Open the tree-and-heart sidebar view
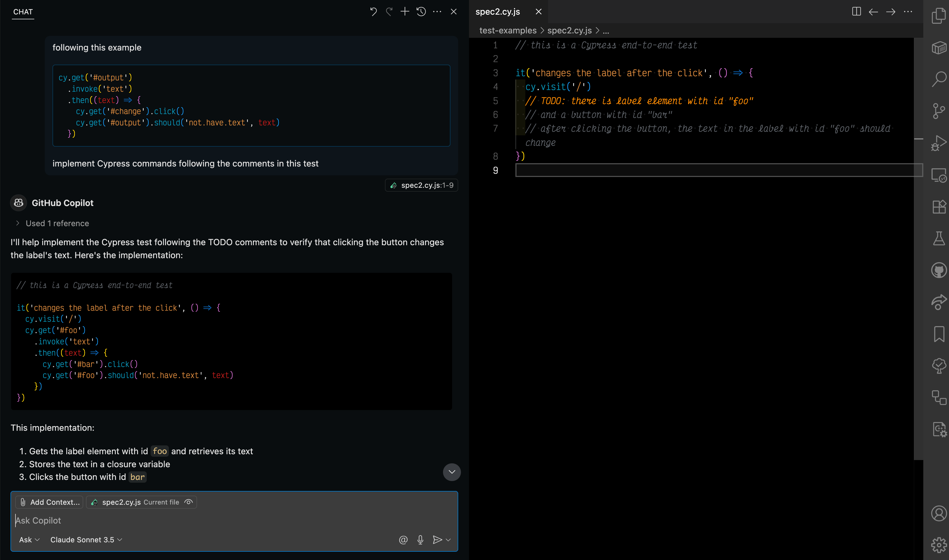 point(939,366)
